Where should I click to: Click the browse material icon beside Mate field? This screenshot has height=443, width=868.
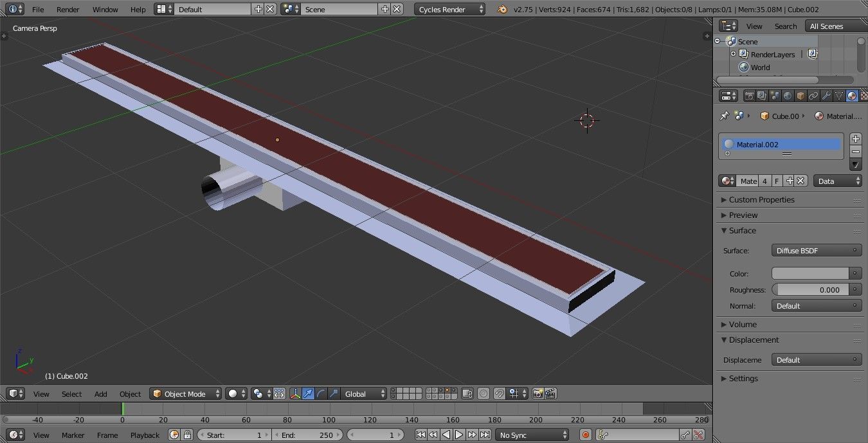pyautogui.click(x=727, y=181)
